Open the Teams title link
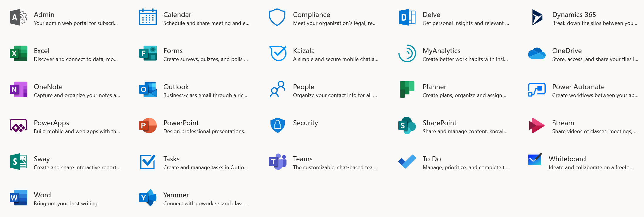644x217 pixels. coord(303,159)
